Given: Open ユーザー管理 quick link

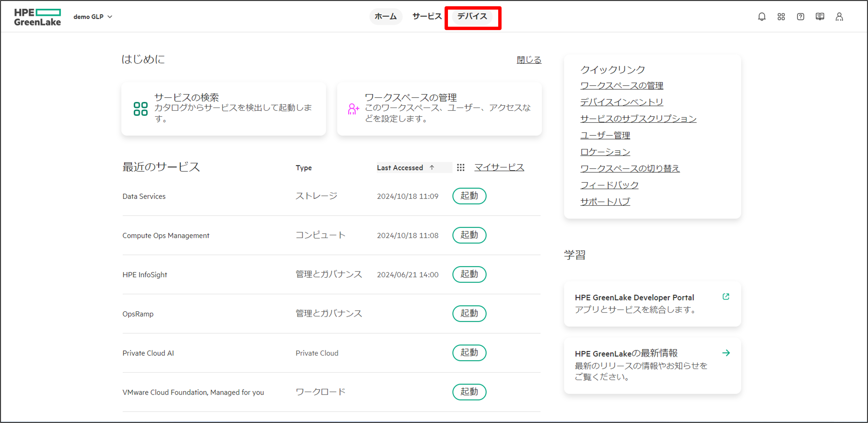Looking at the screenshot, I should coord(605,135).
